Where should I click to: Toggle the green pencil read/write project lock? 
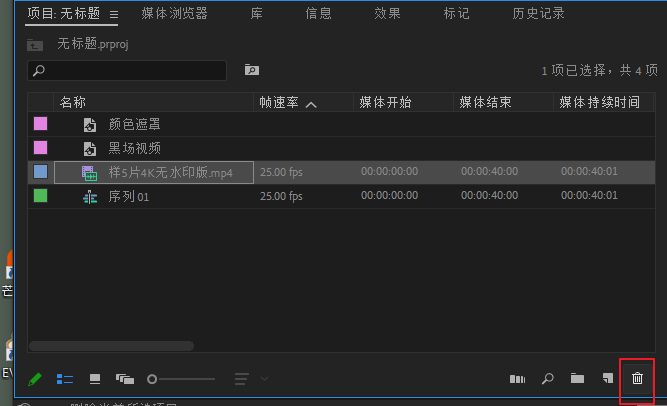click(x=35, y=379)
